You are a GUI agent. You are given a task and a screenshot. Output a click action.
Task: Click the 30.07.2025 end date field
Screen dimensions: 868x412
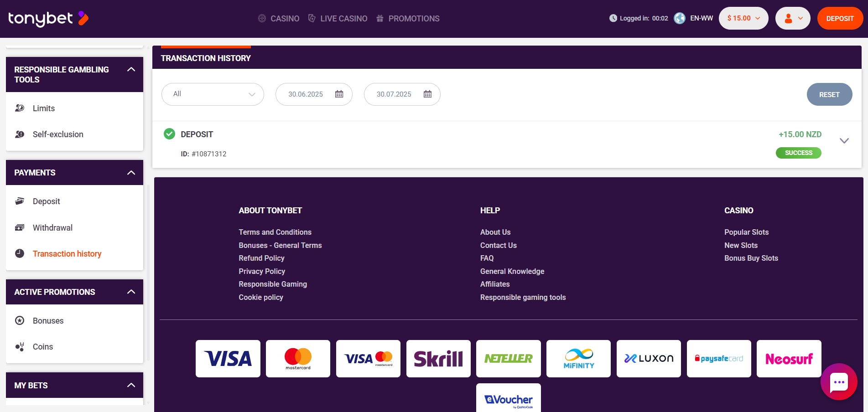pos(402,94)
